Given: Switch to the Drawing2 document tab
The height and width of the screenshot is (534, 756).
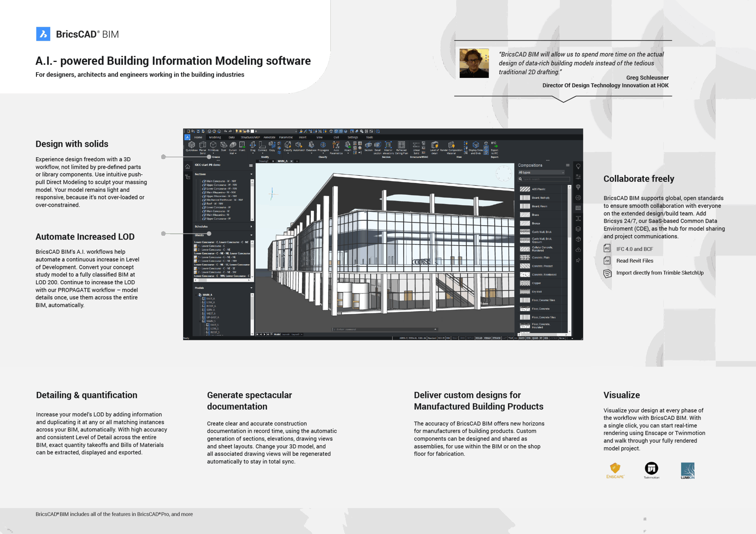Looking at the screenshot, I should click(264, 161).
